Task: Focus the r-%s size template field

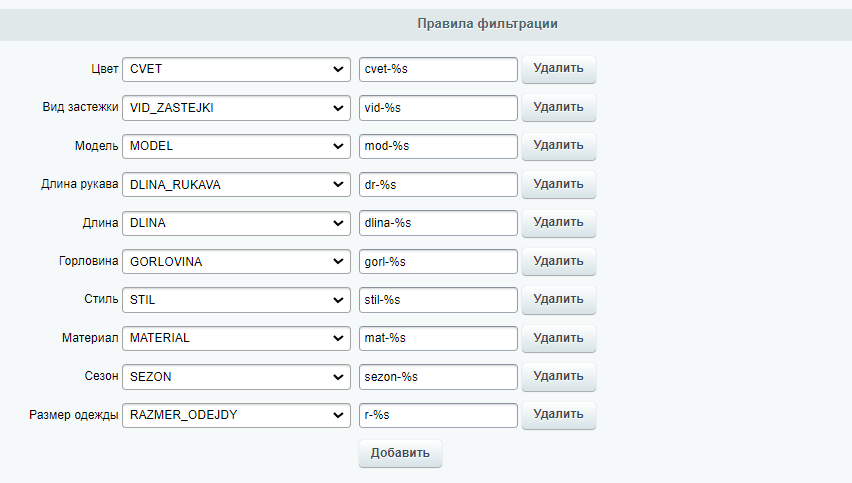Action: coord(438,415)
